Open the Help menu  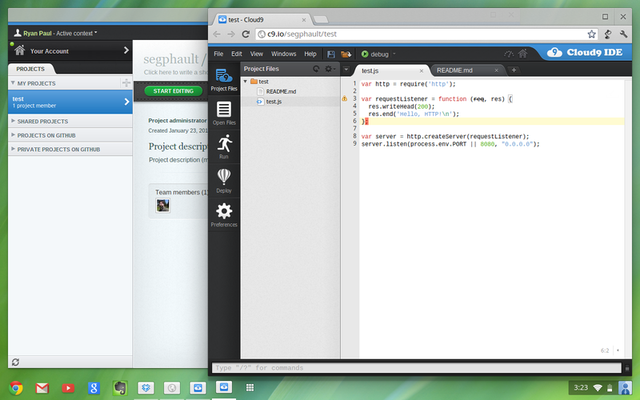[x=310, y=54]
